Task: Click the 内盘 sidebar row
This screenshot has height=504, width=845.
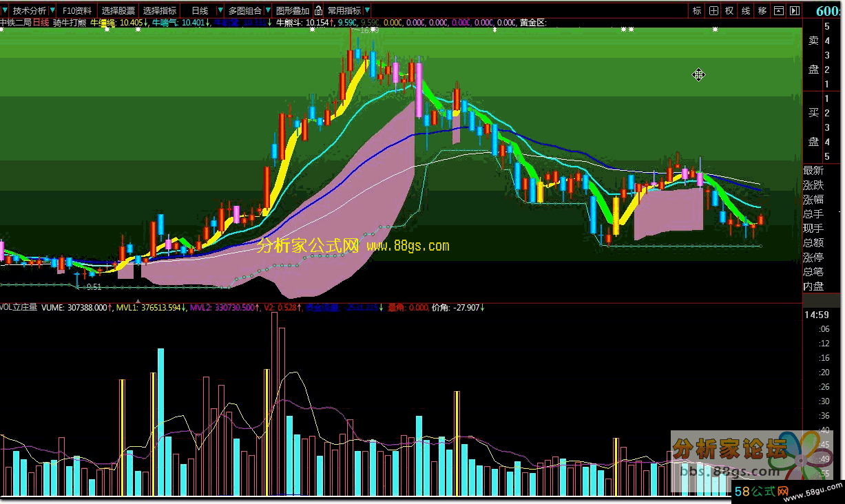Action: pyautogui.click(x=813, y=286)
